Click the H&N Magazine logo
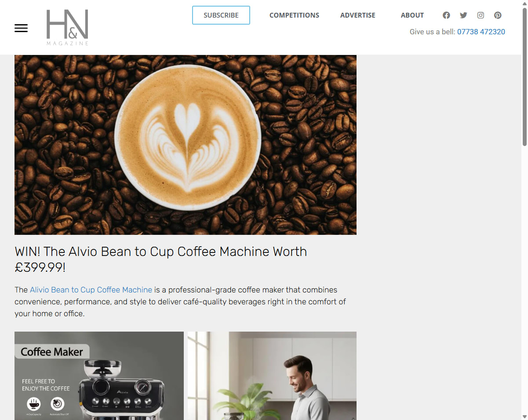 click(x=68, y=27)
